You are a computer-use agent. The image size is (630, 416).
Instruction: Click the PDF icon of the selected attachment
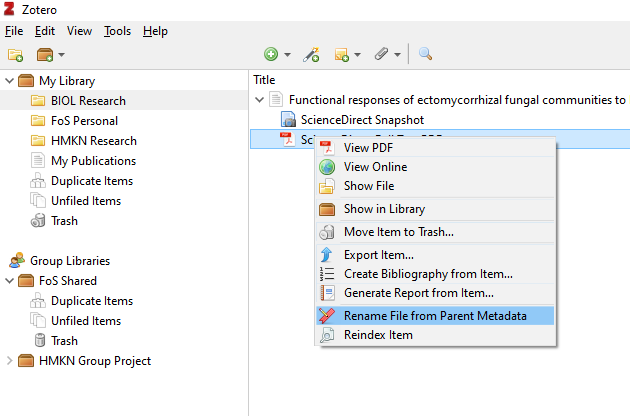(288, 139)
